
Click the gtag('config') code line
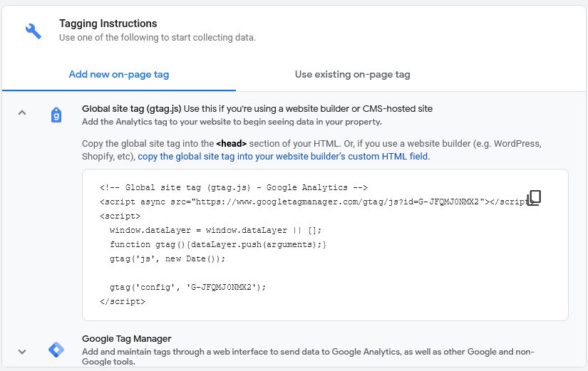click(x=187, y=287)
